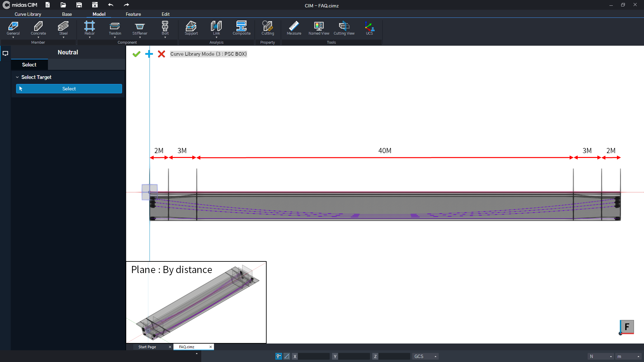Select the Rebar tool
This screenshot has width=644, height=362.
click(90, 28)
